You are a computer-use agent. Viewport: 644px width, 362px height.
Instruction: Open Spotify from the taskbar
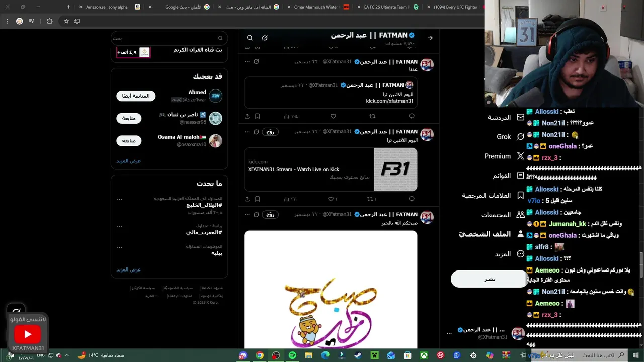tap(292, 355)
